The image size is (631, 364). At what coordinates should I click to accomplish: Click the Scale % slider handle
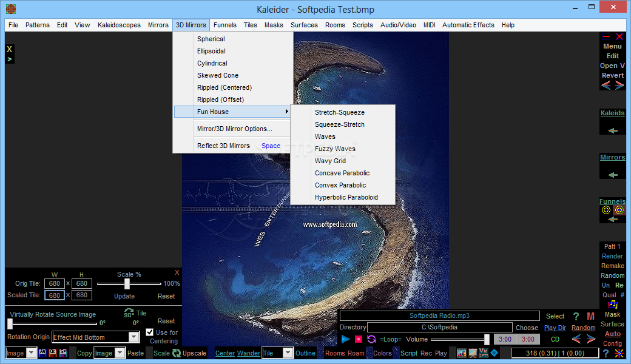pyautogui.click(x=127, y=283)
